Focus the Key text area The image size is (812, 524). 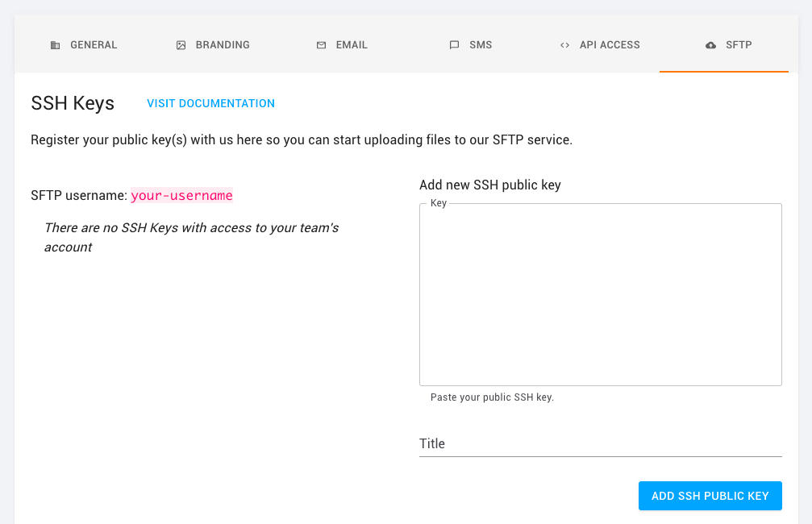point(600,295)
